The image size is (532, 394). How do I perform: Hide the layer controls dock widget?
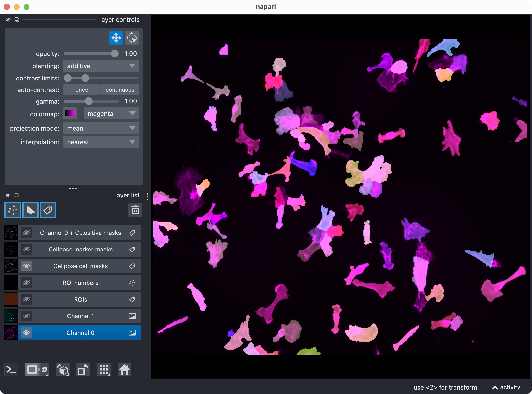[x=8, y=19]
